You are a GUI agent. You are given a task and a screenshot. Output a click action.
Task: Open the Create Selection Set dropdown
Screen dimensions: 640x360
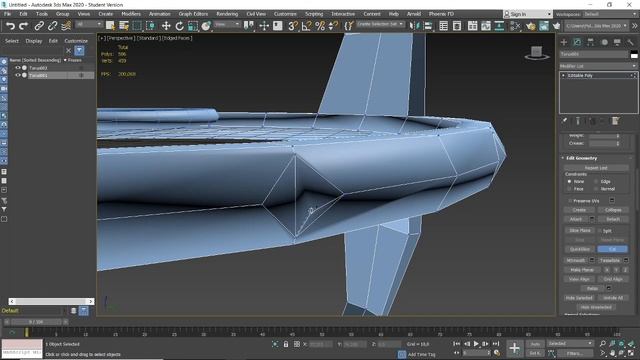tap(380, 24)
